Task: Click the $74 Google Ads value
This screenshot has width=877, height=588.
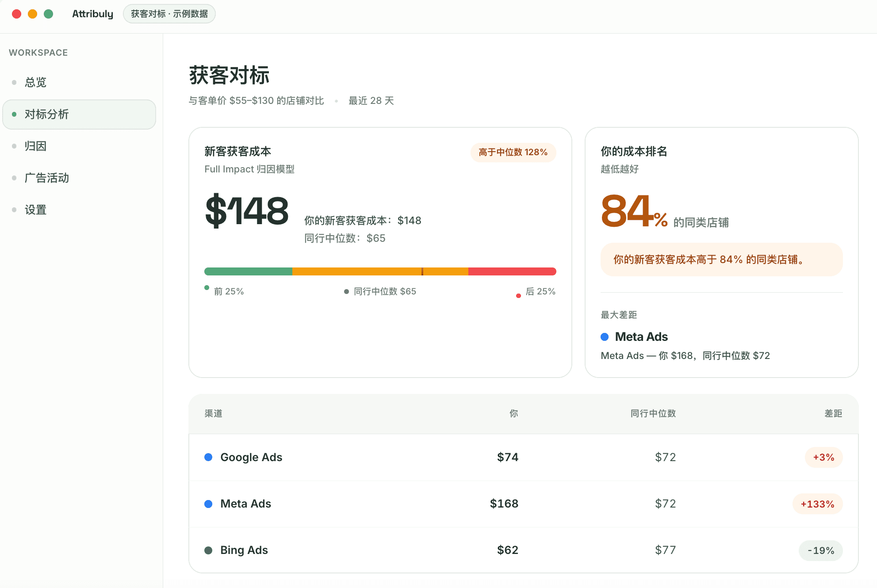Action: tap(507, 457)
